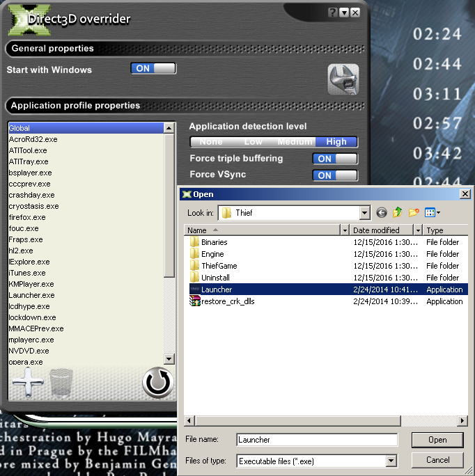Go back using Open dialog back arrow
Screen dimensions: 475x476
coord(382,213)
